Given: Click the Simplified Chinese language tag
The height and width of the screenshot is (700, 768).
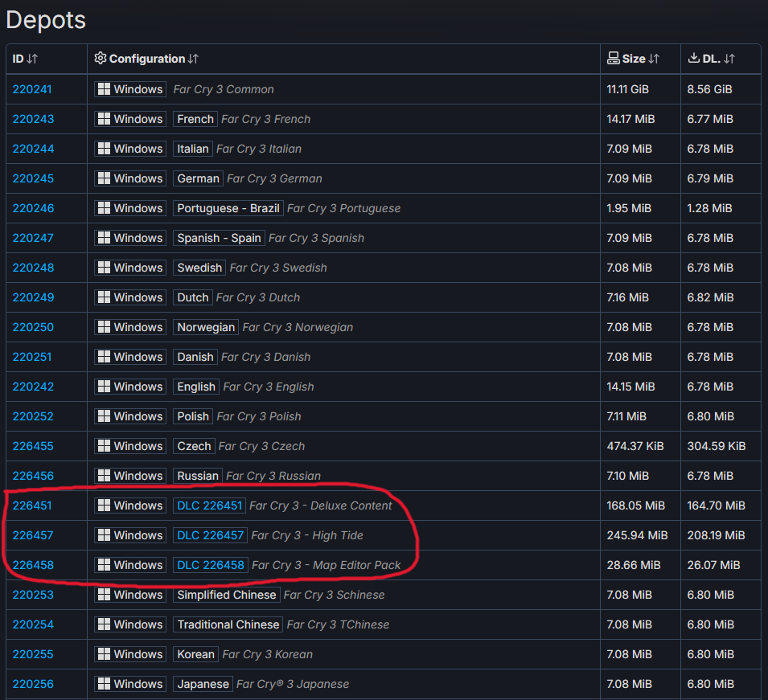Looking at the screenshot, I should 227,596.
